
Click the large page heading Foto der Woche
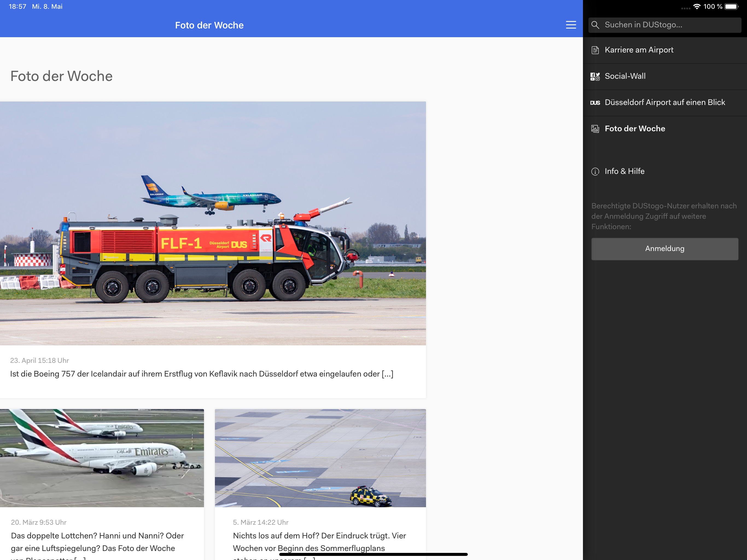coord(62,76)
